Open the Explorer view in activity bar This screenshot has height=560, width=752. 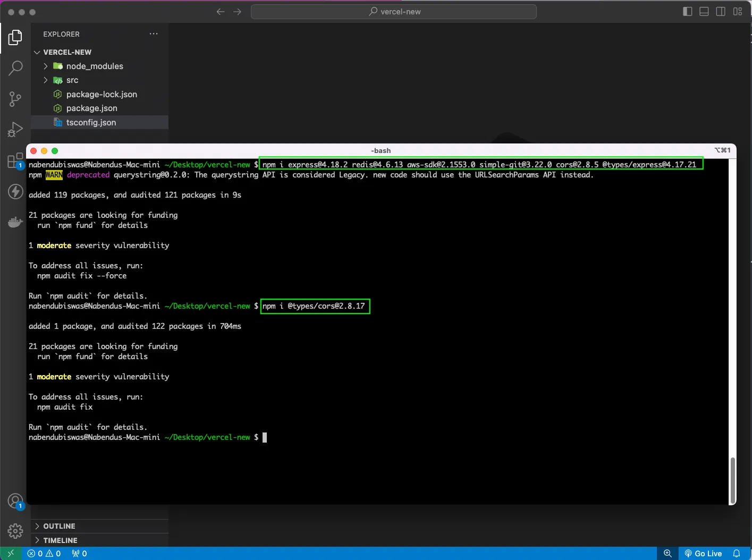[x=15, y=38]
